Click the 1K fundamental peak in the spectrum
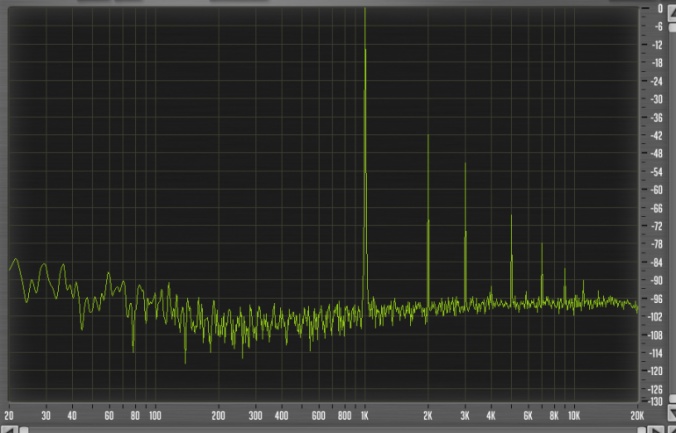The height and width of the screenshot is (433, 676). coord(365,12)
